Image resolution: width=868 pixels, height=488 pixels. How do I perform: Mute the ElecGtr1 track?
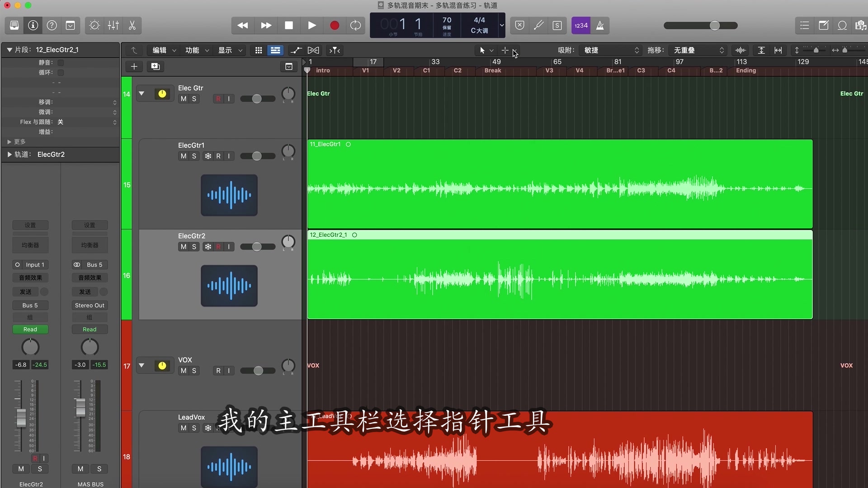pos(184,156)
